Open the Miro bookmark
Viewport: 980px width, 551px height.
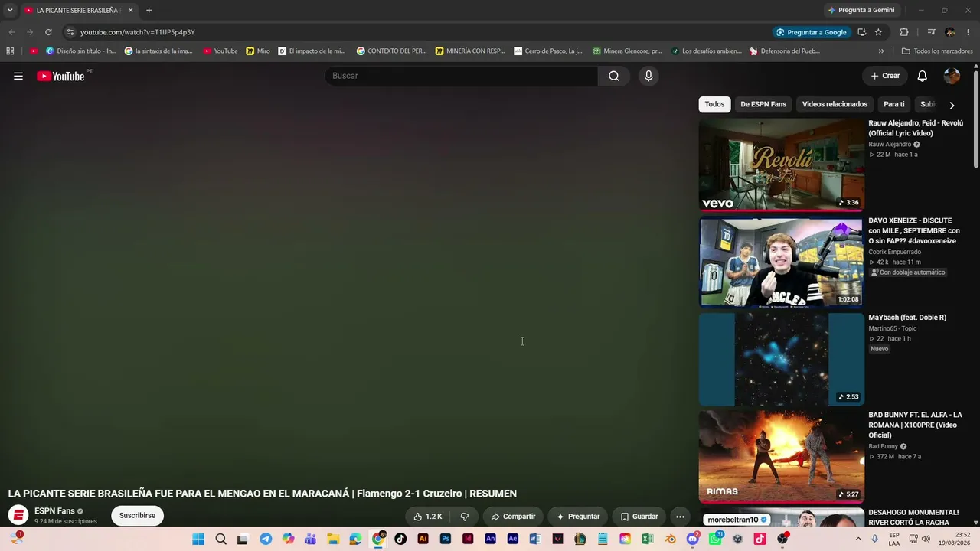[x=258, y=51]
